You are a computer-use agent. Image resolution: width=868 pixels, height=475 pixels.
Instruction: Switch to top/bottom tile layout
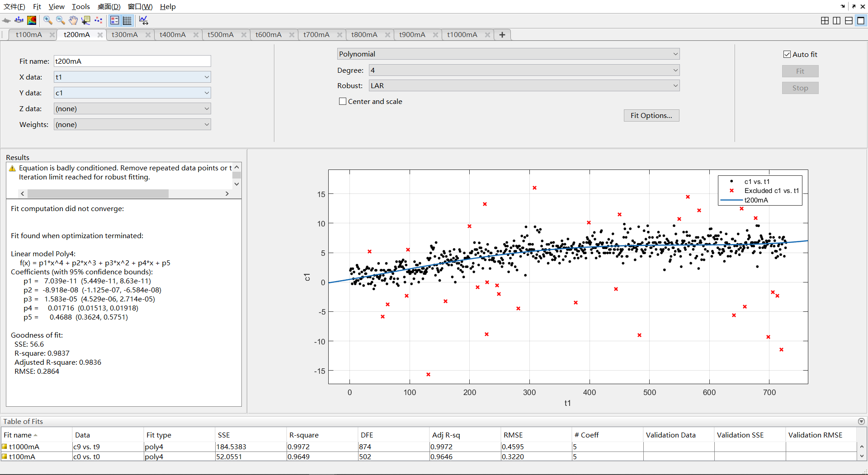pos(849,20)
